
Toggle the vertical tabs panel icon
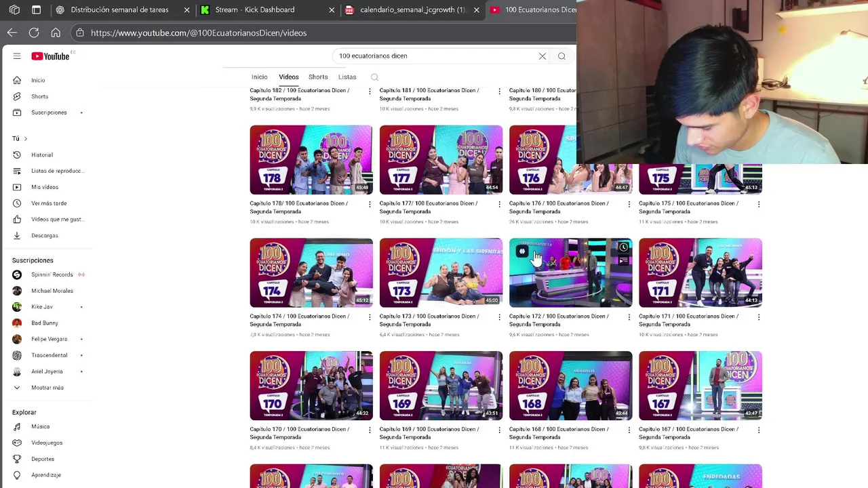(36, 10)
